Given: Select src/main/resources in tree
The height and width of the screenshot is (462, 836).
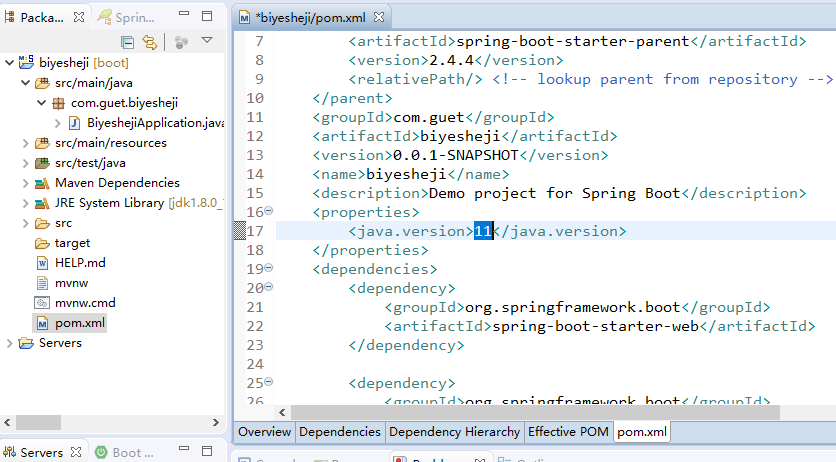Looking at the screenshot, I should (101, 143).
